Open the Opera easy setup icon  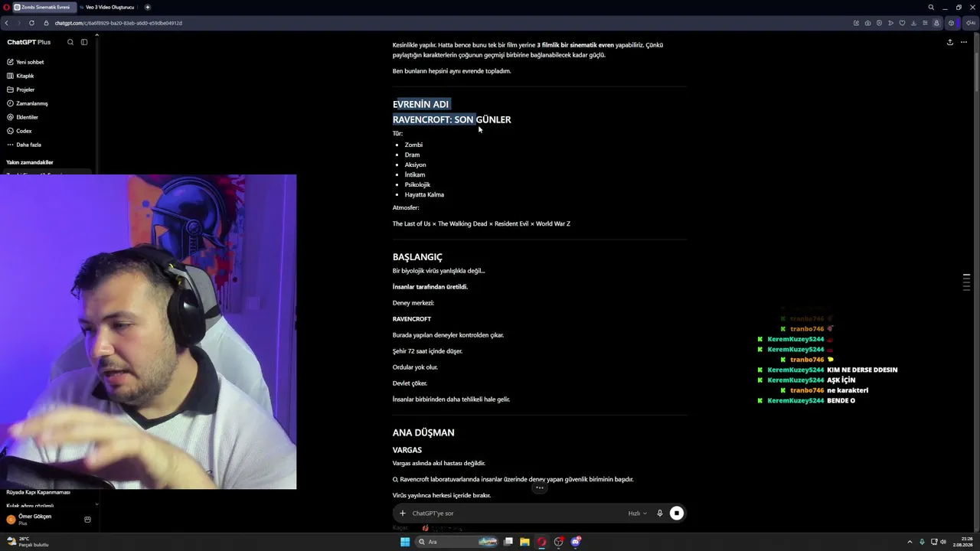click(925, 23)
